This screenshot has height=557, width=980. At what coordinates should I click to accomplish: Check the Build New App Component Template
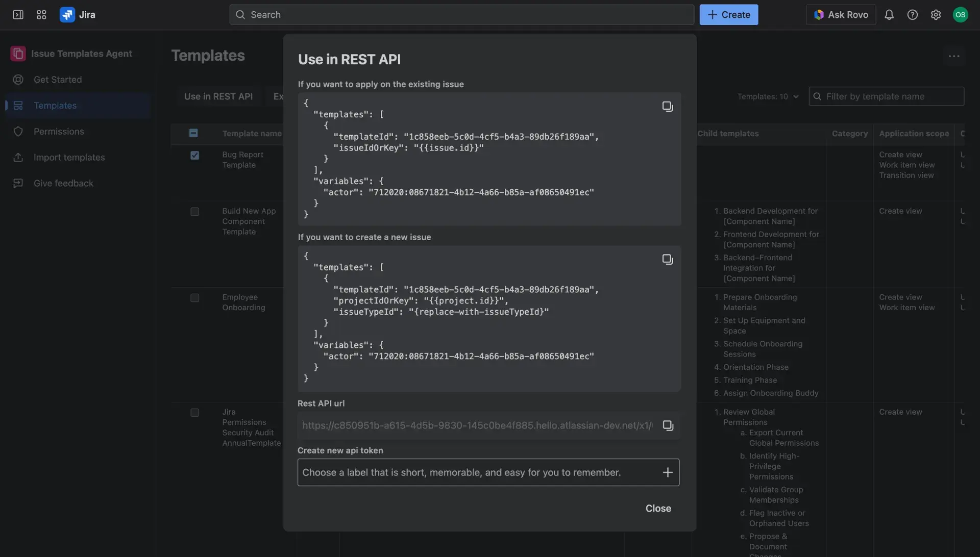coord(194,212)
